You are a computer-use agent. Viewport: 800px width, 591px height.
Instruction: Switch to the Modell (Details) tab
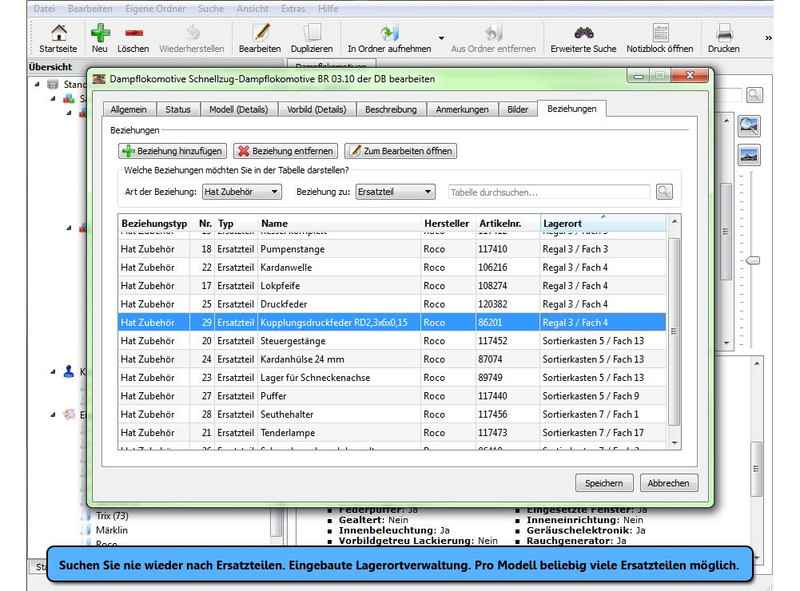[238, 109]
